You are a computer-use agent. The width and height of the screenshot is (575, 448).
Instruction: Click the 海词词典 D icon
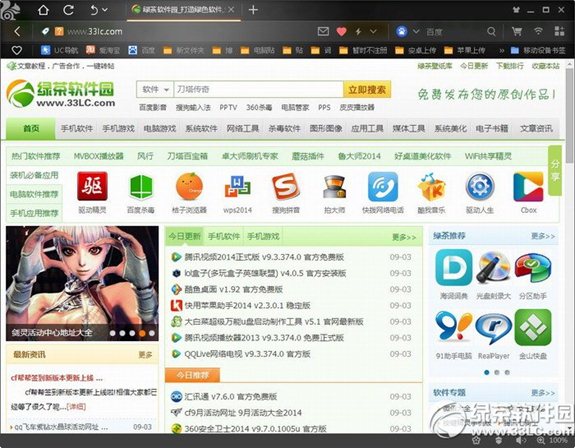coord(454,268)
